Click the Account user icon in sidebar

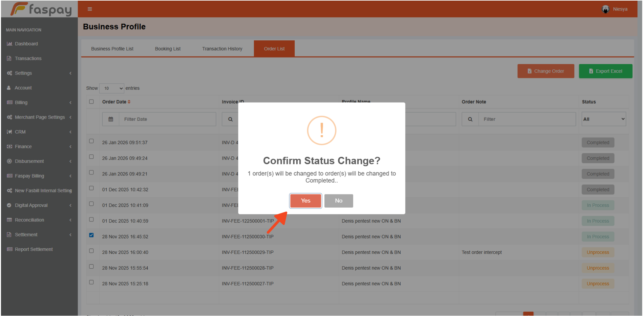tap(9, 88)
